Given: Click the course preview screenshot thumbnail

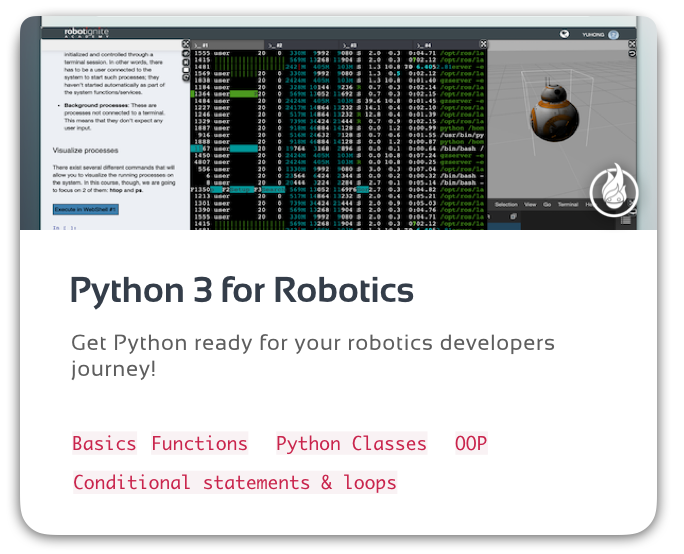Looking at the screenshot, I should (339, 123).
